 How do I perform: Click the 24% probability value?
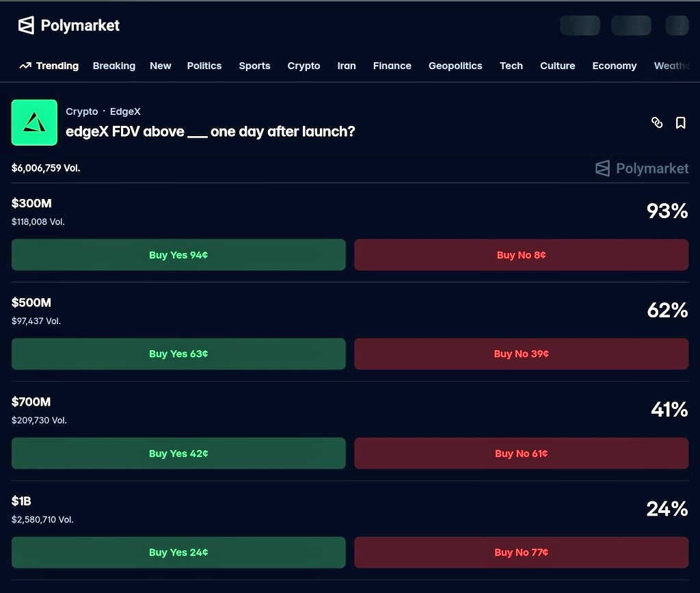click(667, 509)
